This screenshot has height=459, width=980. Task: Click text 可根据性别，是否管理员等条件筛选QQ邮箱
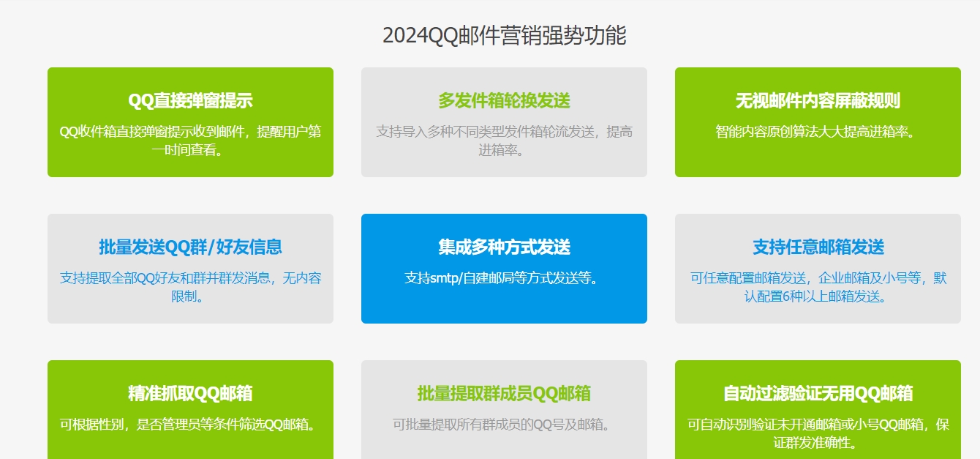tap(186, 425)
